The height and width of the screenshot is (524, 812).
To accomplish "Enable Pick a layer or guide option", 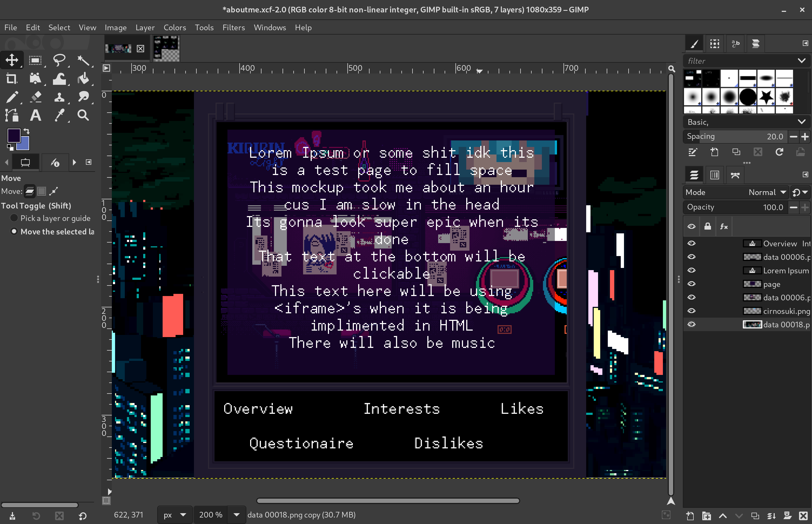I will 14,217.
